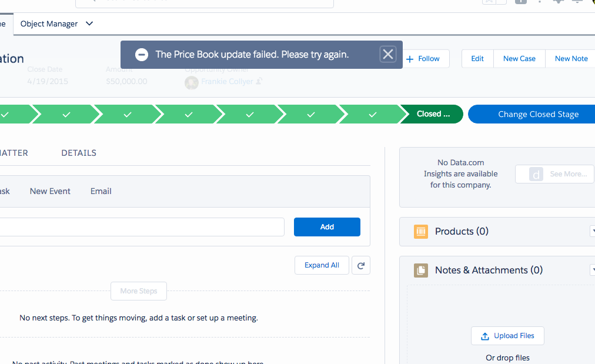Click the refresh icon beside Expand All
595x364 pixels.
pyautogui.click(x=361, y=265)
